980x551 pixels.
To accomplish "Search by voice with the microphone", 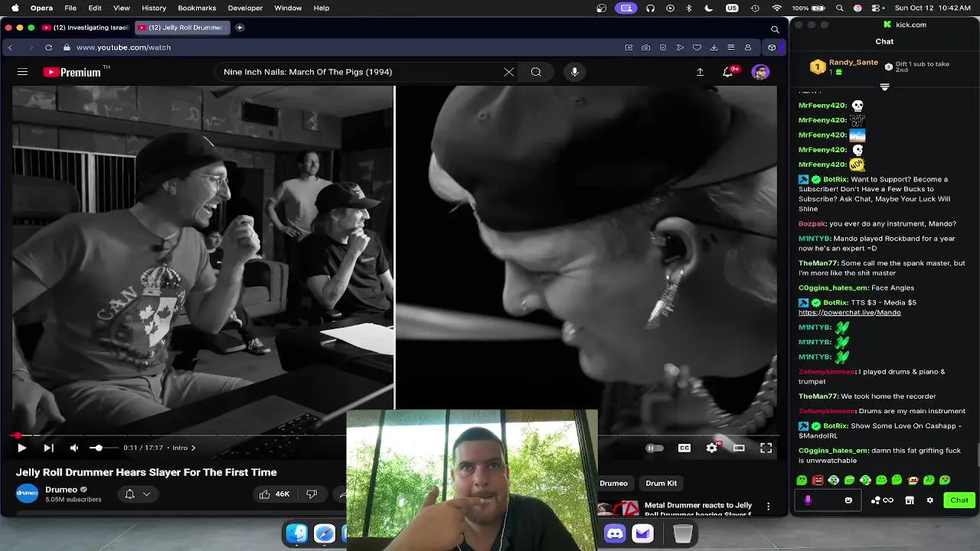I will coord(574,72).
